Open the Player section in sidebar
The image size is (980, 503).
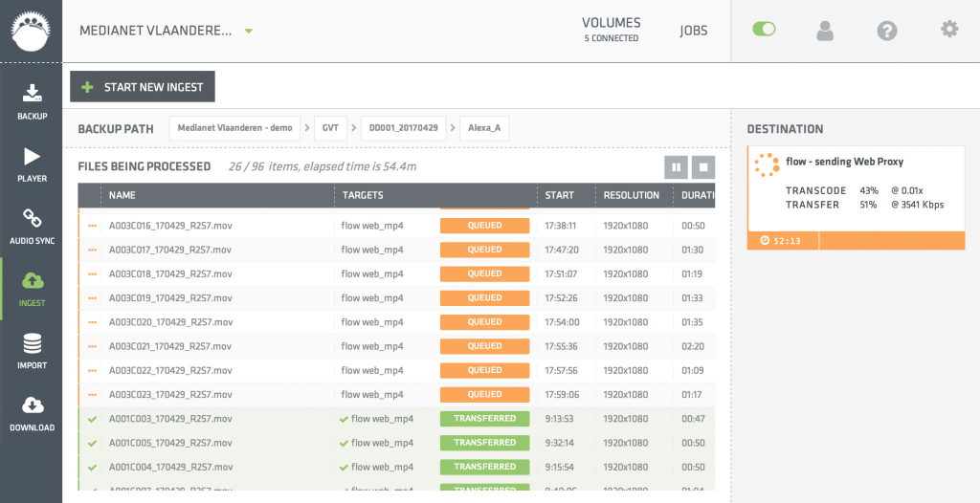pyautogui.click(x=32, y=164)
